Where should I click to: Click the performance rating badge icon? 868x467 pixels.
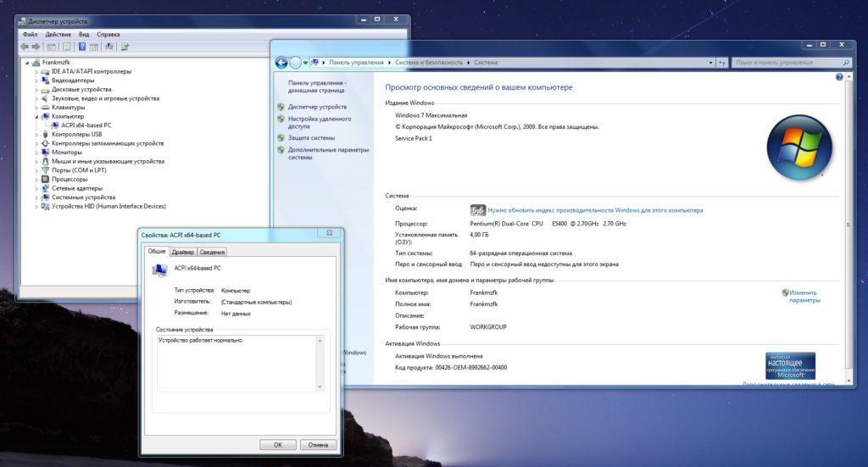478,210
